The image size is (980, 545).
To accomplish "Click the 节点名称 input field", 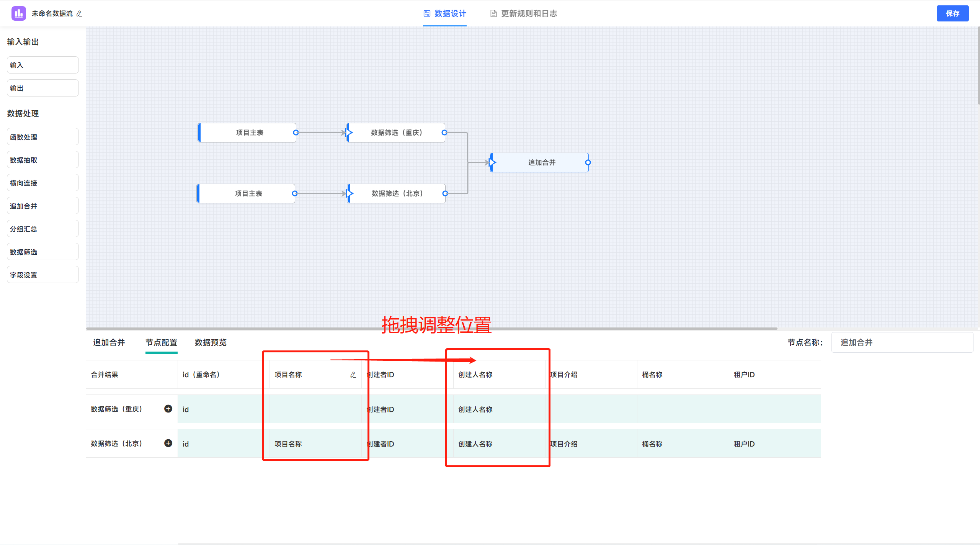I will coord(902,342).
